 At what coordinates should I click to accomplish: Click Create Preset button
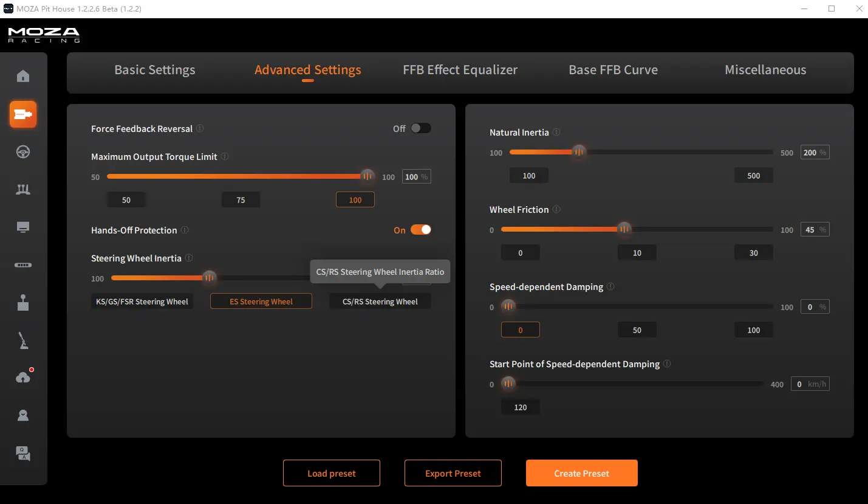[x=582, y=473]
